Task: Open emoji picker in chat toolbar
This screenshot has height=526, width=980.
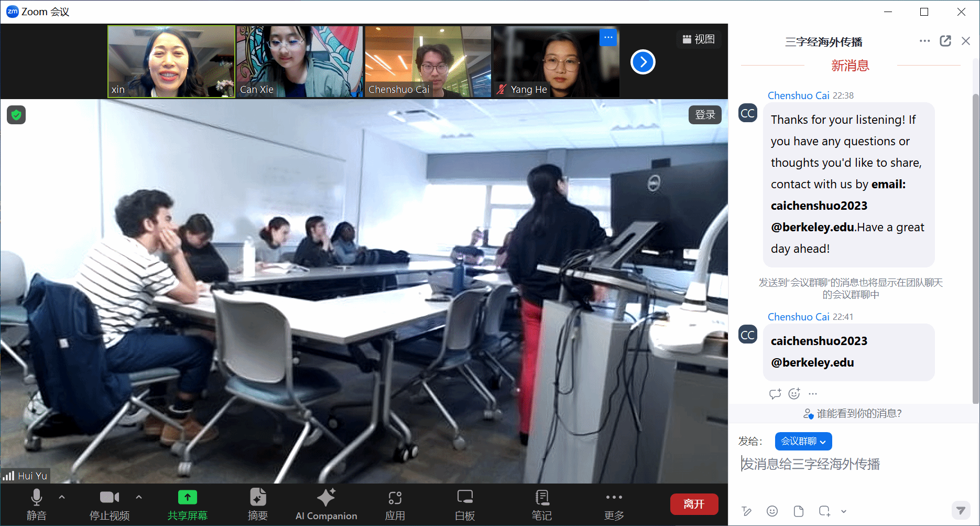Action: coord(772,511)
